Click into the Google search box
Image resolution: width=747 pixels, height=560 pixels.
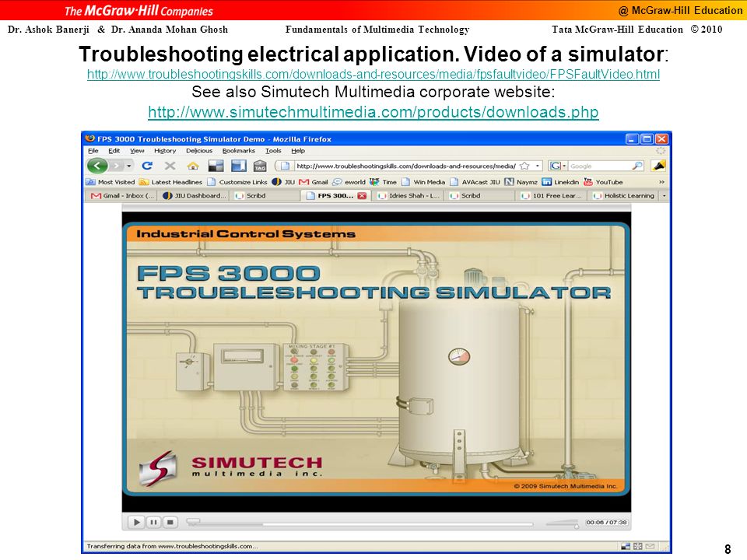point(599,166)
